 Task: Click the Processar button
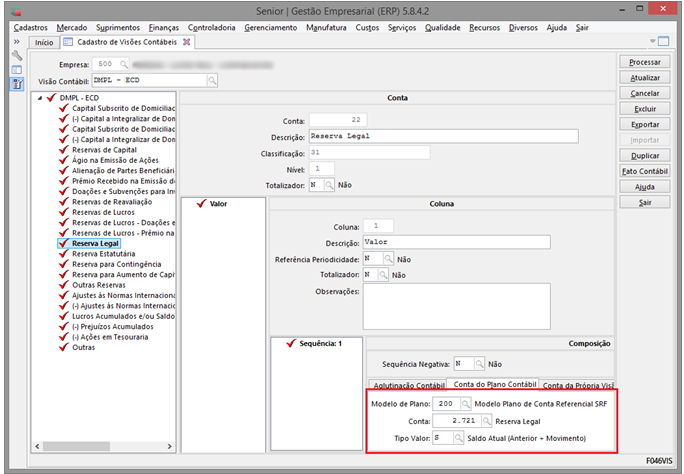(x=645, y=62)
